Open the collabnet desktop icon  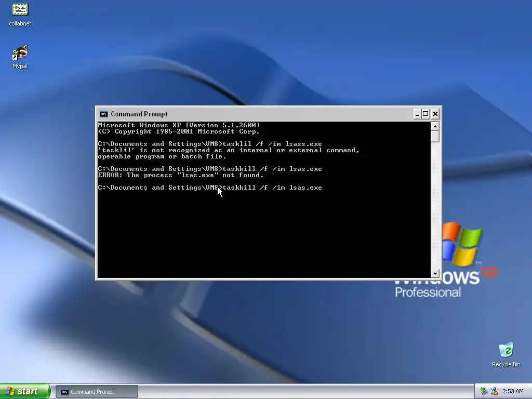click(20, 14)
